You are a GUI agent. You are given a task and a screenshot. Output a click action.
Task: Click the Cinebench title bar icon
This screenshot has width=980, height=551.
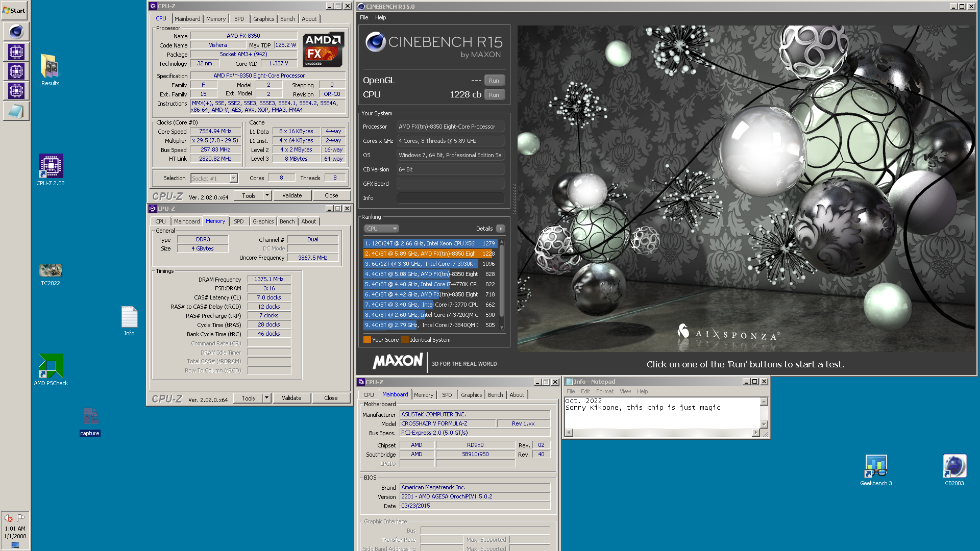[361, 7]
